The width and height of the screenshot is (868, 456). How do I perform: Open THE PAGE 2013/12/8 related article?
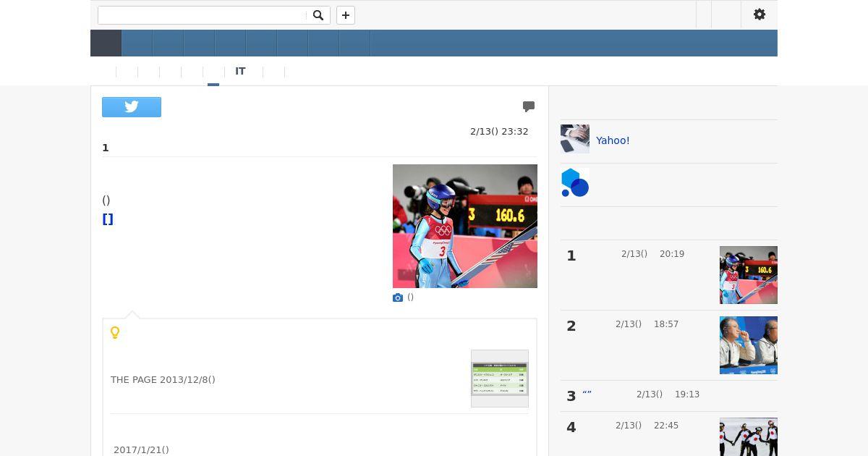click(x=163, y=380)
